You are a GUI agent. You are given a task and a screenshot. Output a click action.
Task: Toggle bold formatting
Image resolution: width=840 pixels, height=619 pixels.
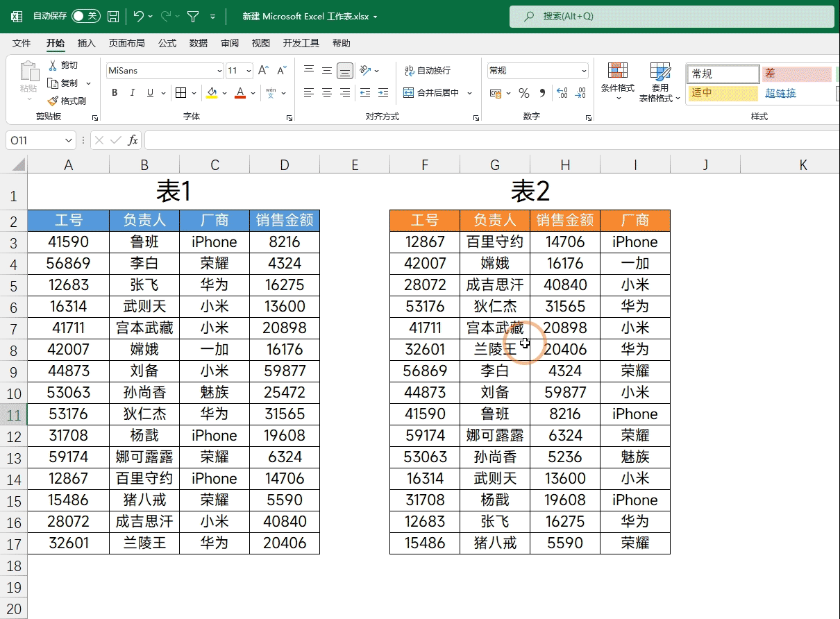pyautogui.click(x=114, y=92)
